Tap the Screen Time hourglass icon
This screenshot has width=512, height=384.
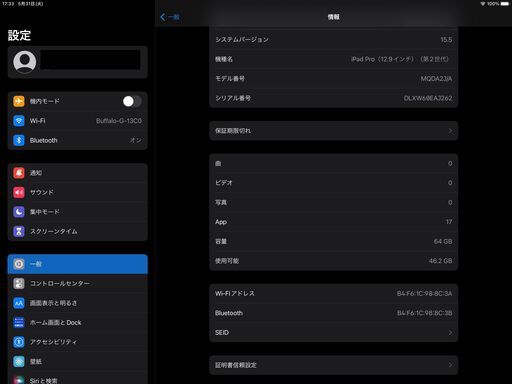pyautogui.click(x=19, y=231)
